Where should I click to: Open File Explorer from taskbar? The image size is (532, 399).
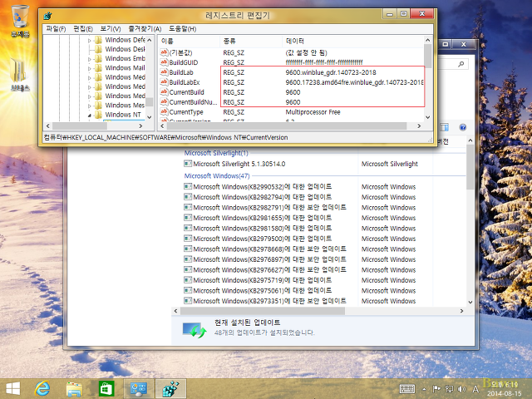(x=74, y=388)
